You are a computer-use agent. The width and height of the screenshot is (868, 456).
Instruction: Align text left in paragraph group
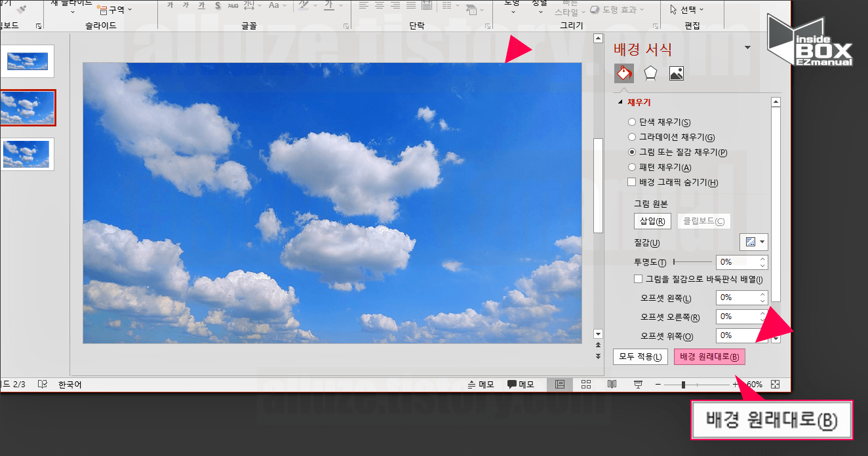(365, 5)
